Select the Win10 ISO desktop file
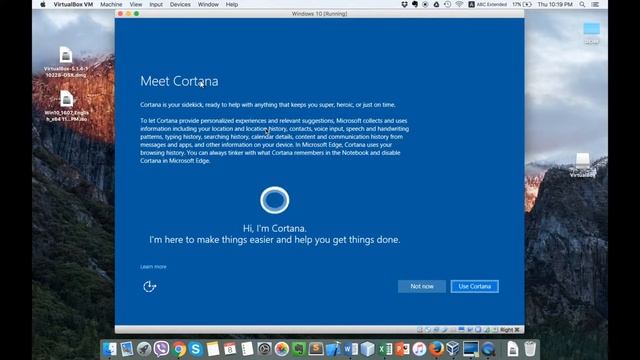The width and height of the screenshot is (640, 360). [x=66, y=106]
